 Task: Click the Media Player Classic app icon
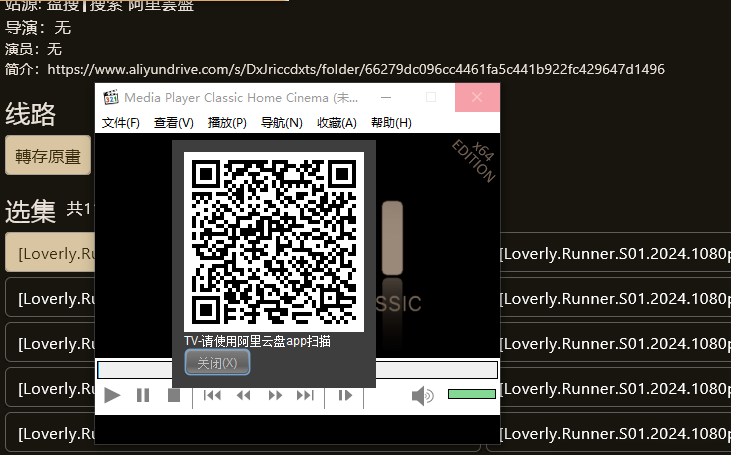click(111, 97)
